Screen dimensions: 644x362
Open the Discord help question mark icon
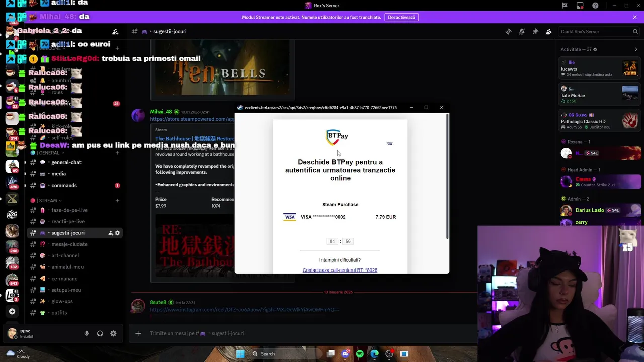[596, 6]
